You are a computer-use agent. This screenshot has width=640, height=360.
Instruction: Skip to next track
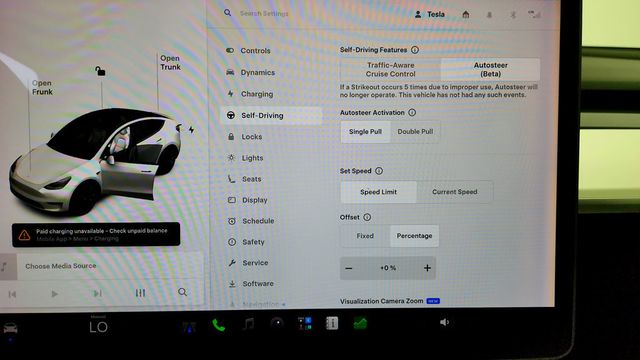click(x=97, y=293)
